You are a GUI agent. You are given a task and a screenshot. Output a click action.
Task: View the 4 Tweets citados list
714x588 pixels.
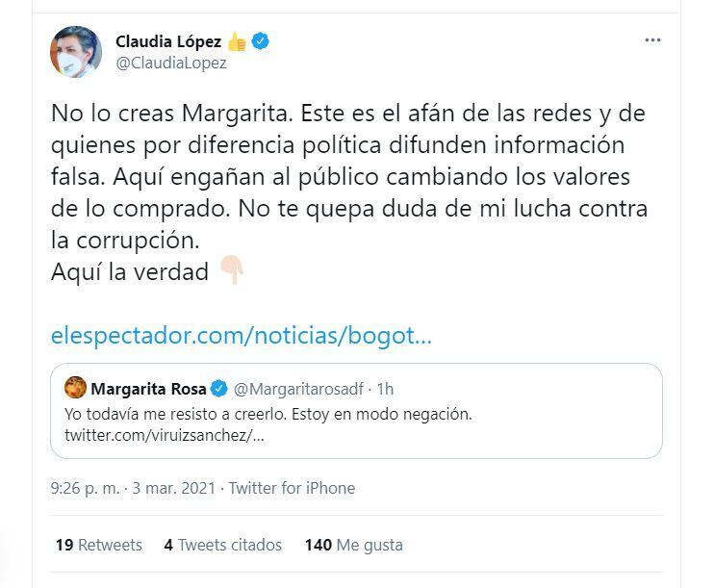(222, 545)
